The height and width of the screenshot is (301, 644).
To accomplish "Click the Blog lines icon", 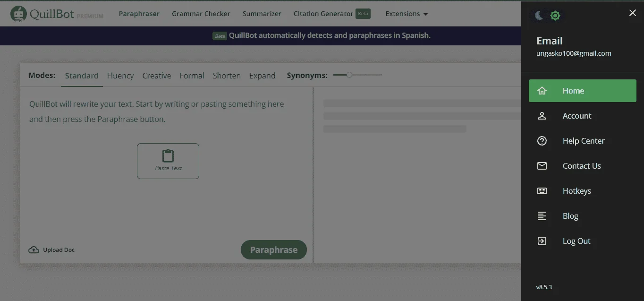I will click(x=542, y=216).
